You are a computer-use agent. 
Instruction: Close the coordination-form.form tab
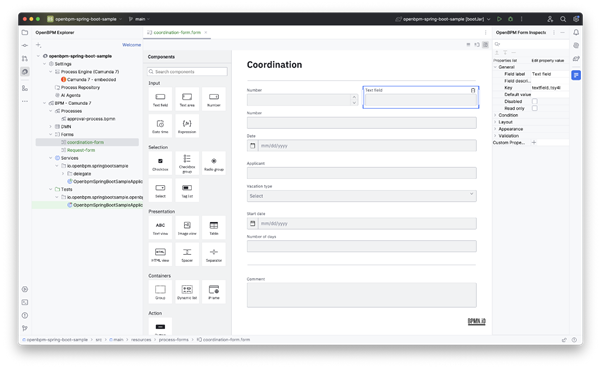click(206, 33)
